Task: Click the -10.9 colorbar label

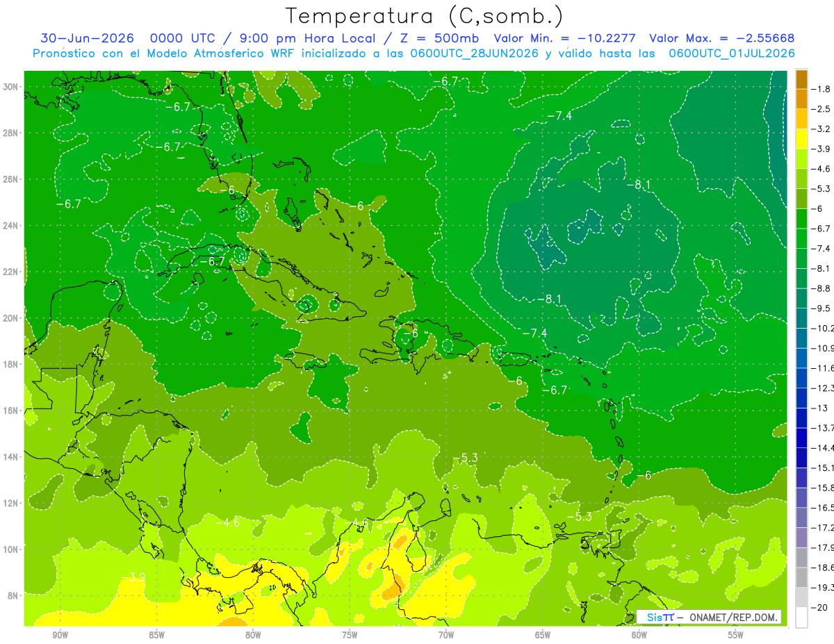Action: [821, 348]
